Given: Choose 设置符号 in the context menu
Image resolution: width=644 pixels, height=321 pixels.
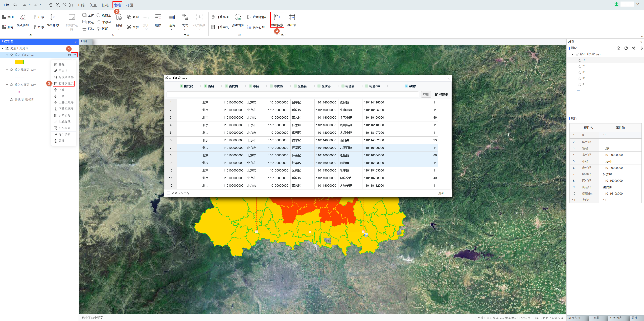Looking at the screenshot, I should click(64, 115).
